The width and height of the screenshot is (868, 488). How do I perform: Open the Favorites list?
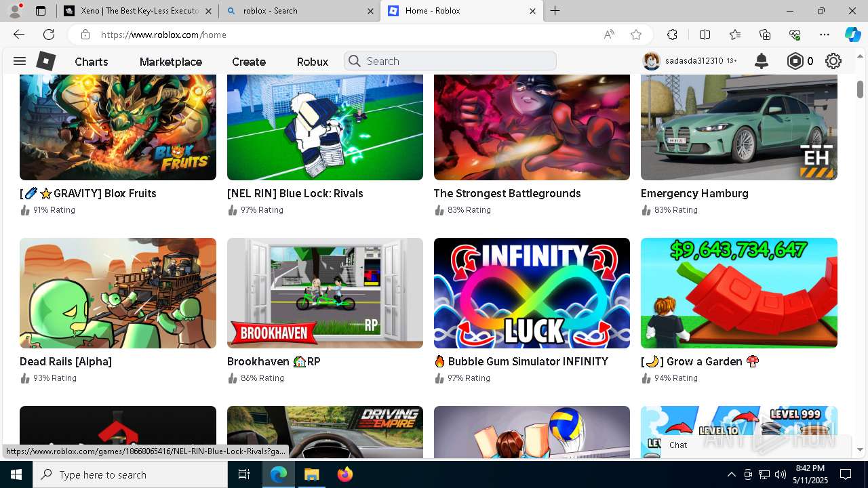(x=735, y=35)
